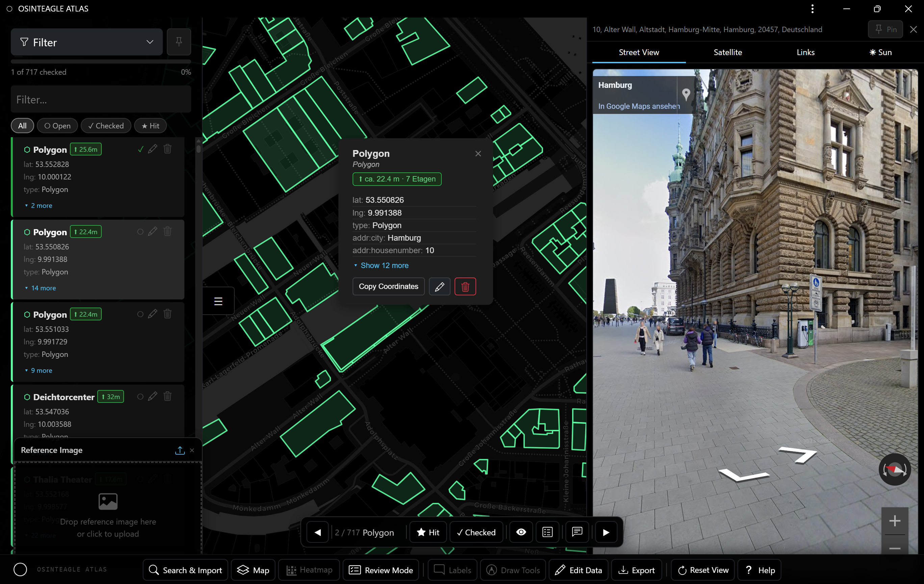Open the Filter dropdown
The image size is (924, 584).
pos(87,42)
